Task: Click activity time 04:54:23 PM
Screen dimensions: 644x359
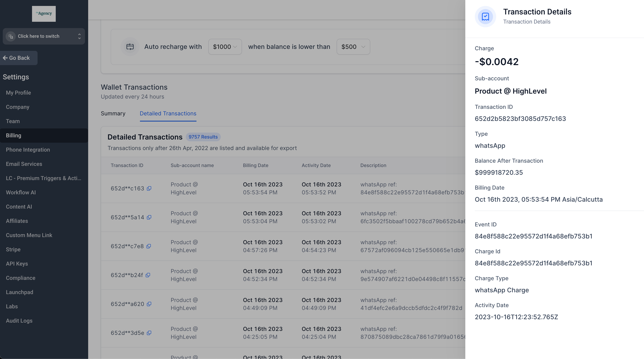Action: [x=319, y=250]
